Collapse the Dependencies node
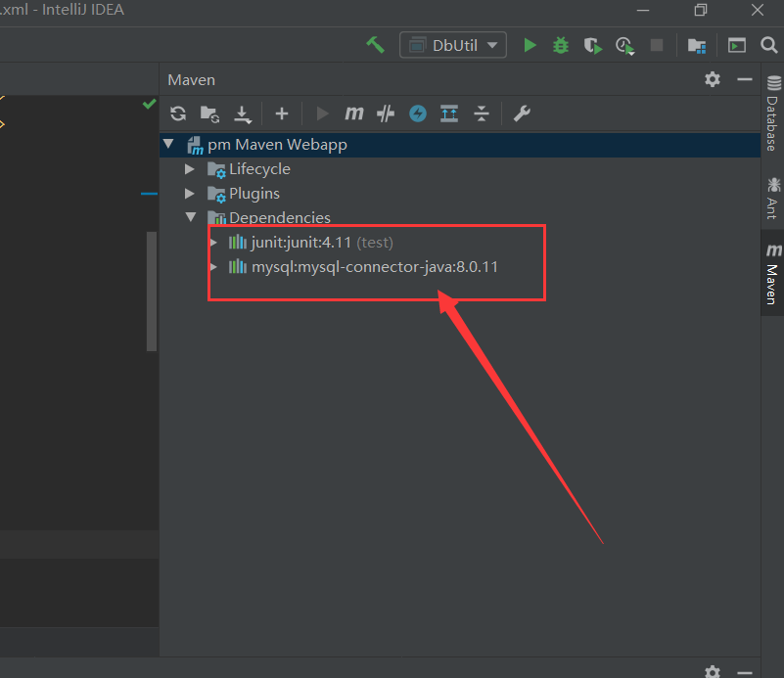 191,217
